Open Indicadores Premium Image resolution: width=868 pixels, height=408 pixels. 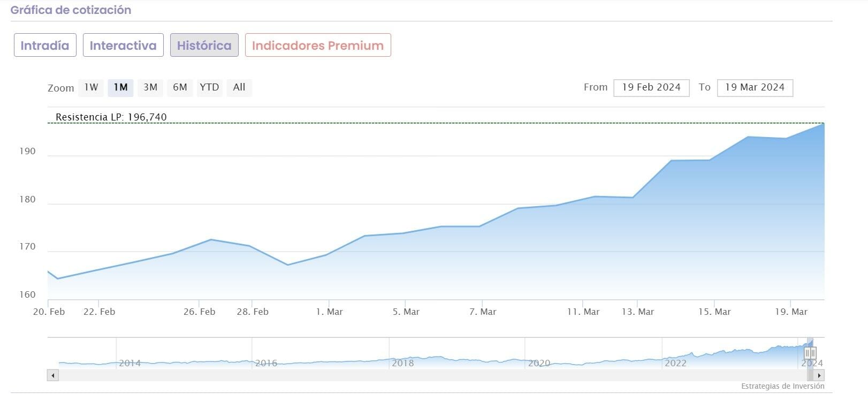pyautogui.click(x=318, y=46)
